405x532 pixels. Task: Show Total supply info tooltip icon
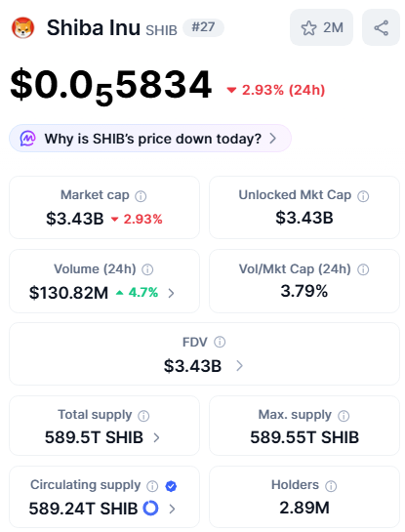pos(143,416)
